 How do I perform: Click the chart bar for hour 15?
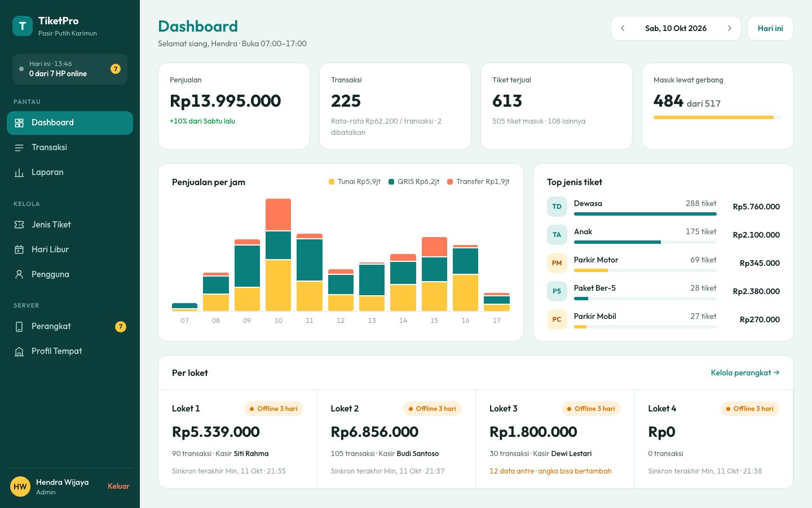pos(434,274)
